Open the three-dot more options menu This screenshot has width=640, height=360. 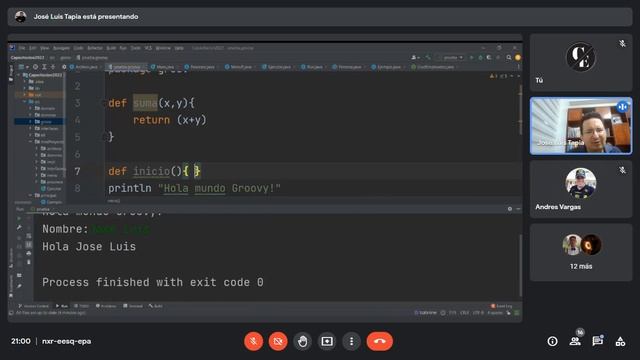[x=351, y=341]
